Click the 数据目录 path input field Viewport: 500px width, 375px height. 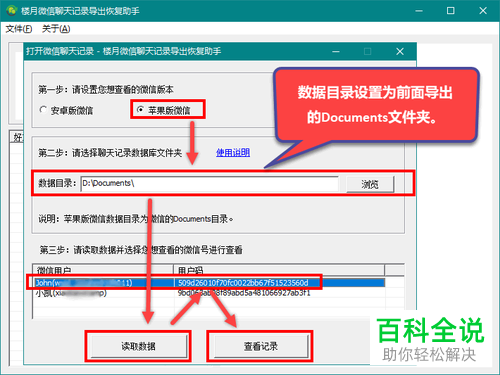(x=209, y=184)
